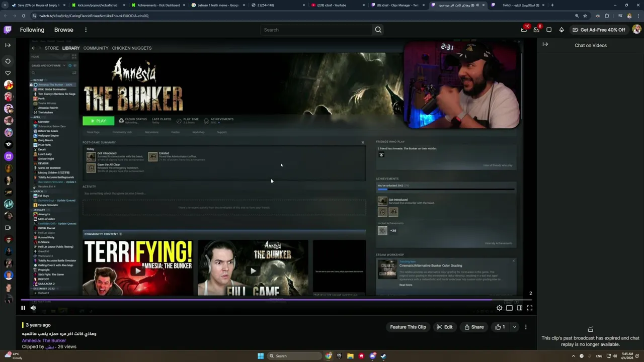The width and height of the screenshot is (644, 362).
Task: Pause the clip playback
Action: [x=23, y=308]
